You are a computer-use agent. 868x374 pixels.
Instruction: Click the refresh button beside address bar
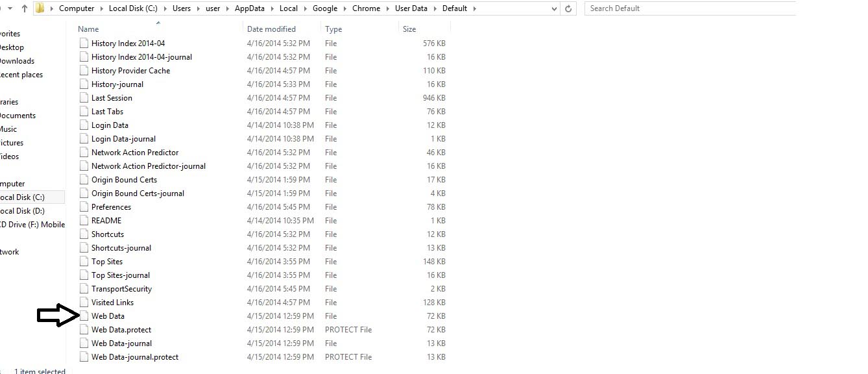pos(568,8)
